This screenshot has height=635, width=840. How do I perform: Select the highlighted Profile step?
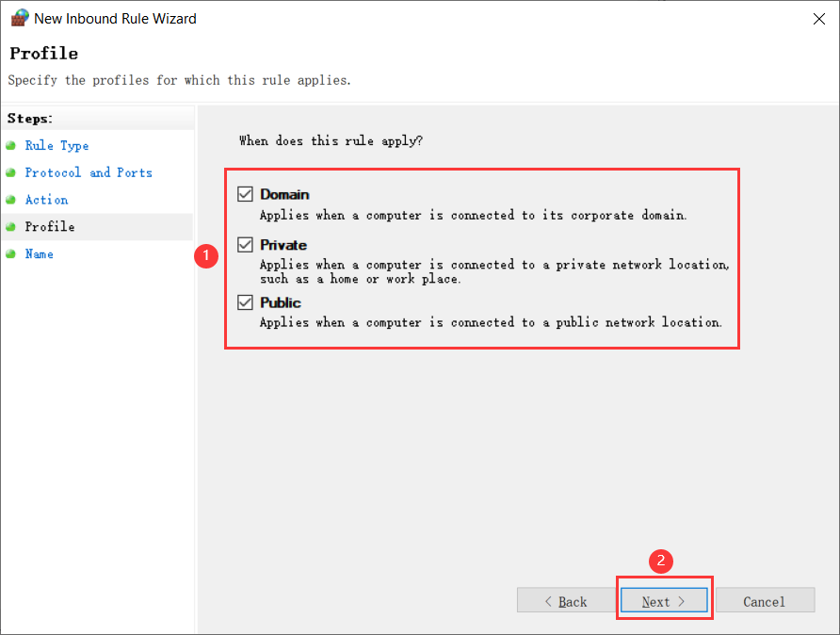tap(50, 226)
